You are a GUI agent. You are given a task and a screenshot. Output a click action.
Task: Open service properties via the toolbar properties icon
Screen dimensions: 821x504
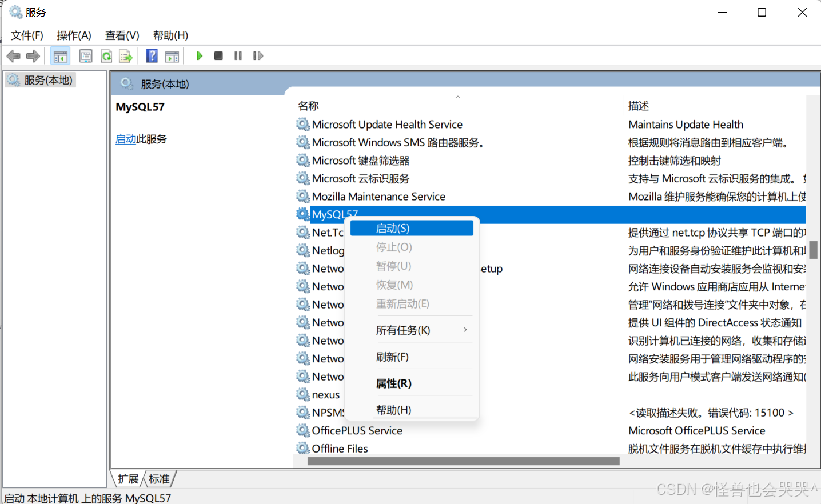86,55
